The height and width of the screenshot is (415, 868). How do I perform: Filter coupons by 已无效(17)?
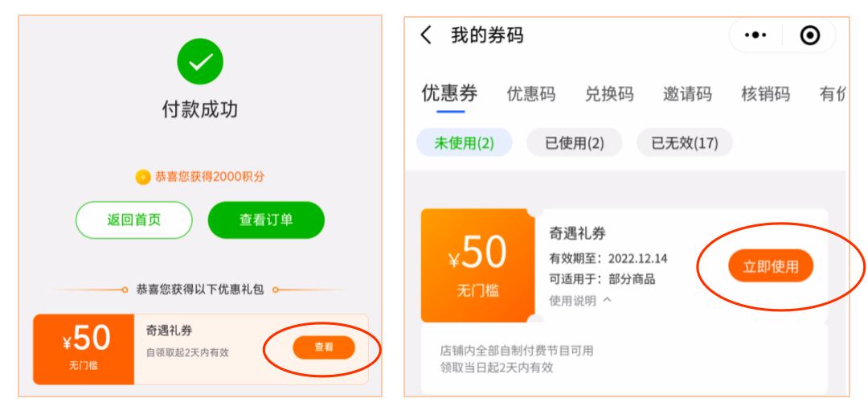[684, 143]
